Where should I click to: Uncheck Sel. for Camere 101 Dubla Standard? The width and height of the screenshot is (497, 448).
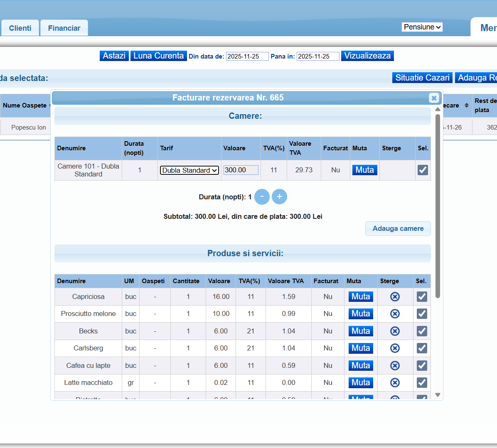click(x=423, y=170)
